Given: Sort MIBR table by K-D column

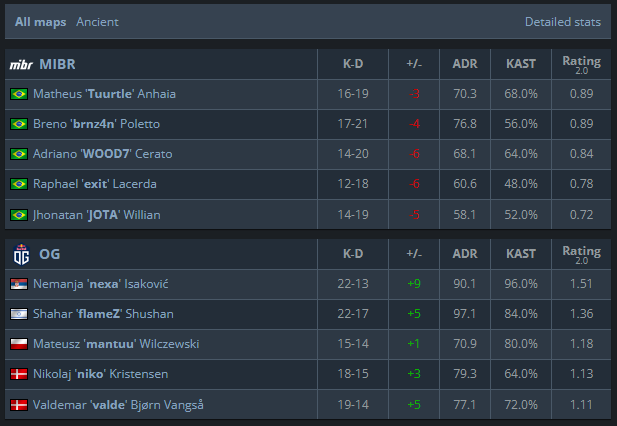Looking at the screenshot, I should (353, 64).
